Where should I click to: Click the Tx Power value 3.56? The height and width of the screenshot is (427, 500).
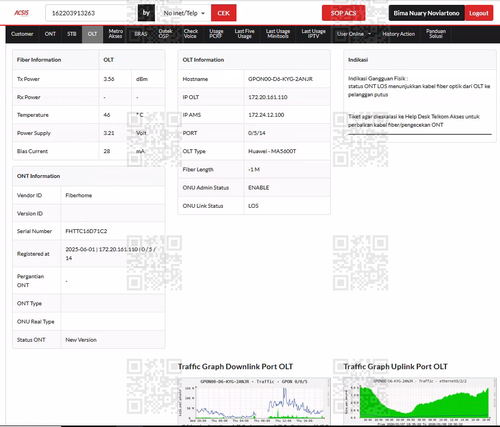(x=109, y=79)
